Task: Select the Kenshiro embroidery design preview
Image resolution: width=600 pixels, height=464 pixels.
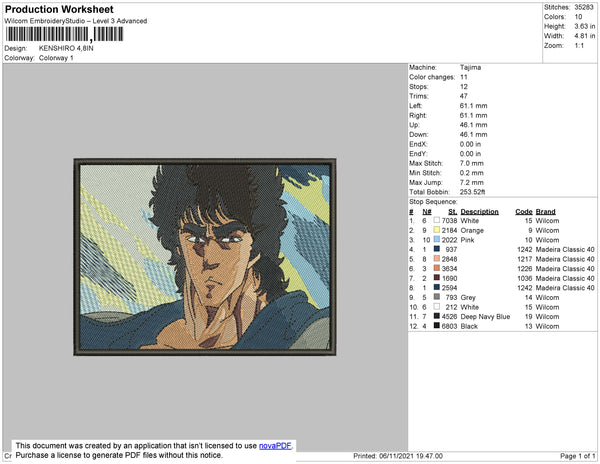Action: pos(205,257)
